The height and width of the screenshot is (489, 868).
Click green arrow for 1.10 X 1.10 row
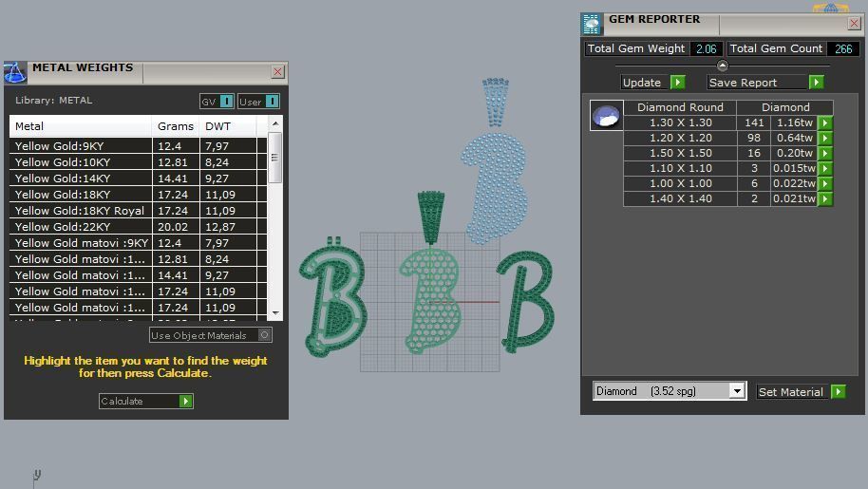click(x=825, y=168)
